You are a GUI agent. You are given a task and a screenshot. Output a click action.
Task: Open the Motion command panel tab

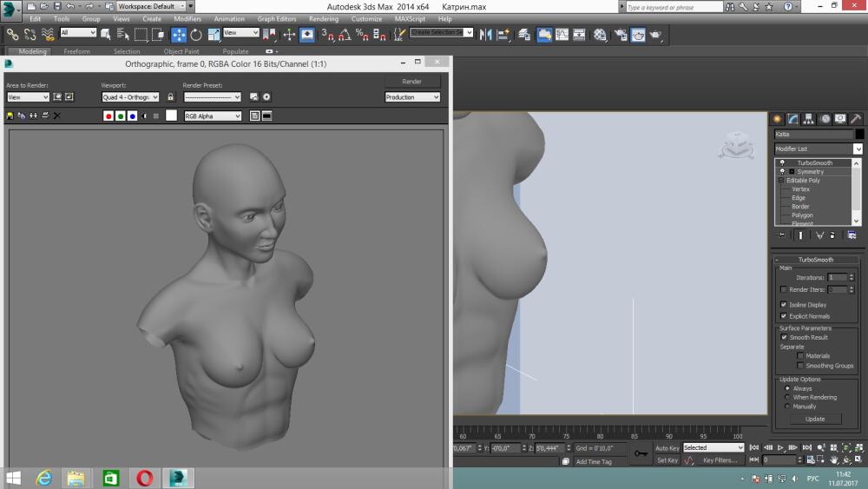coord(825,119)
